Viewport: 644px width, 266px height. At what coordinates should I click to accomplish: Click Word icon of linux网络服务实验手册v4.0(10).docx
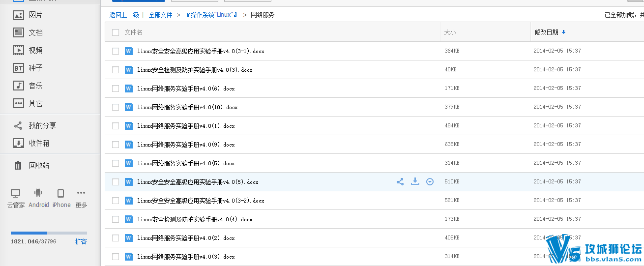click(129, 107)
